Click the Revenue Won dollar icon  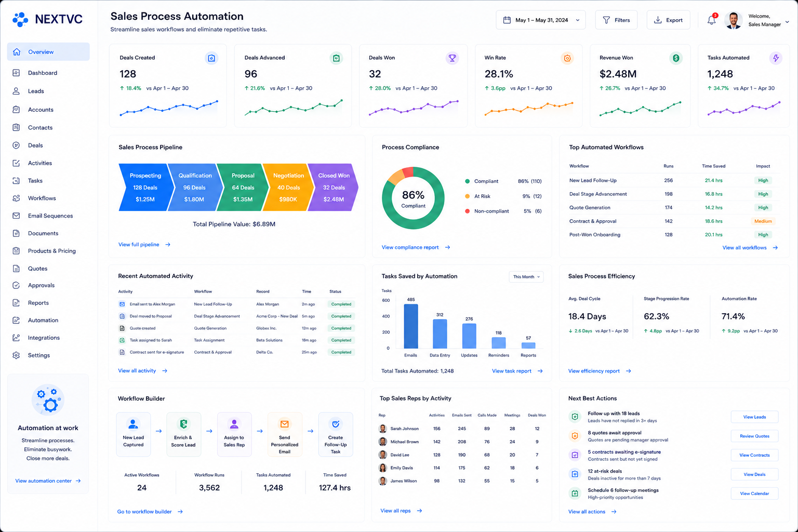pos(676,58)
